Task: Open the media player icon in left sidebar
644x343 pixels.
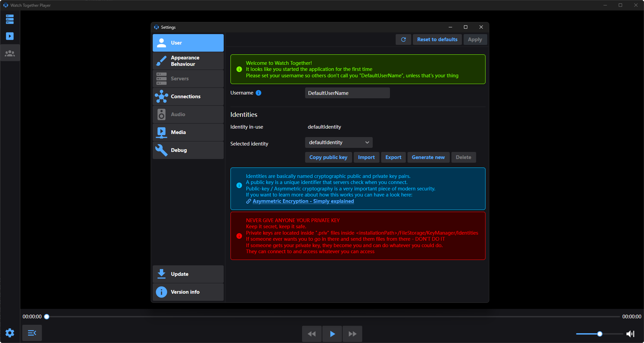Action: coord(10,36)
